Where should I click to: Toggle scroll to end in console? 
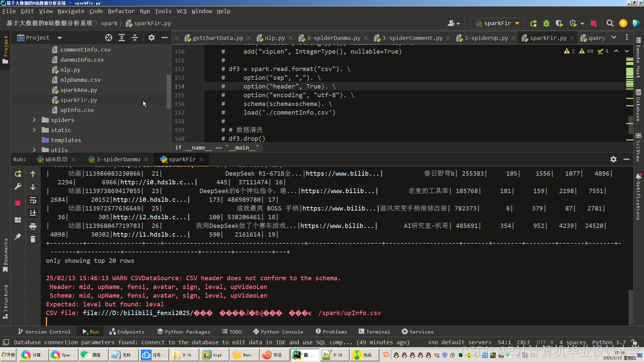point(33,213)
